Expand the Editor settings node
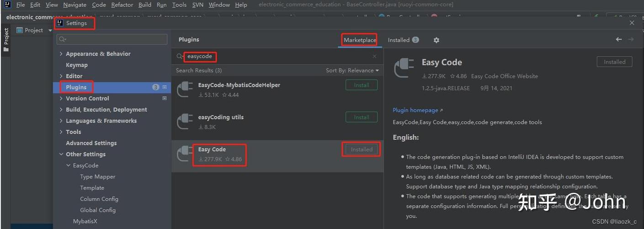This screenshot has height=229, width=644. (x=61, y=76)
